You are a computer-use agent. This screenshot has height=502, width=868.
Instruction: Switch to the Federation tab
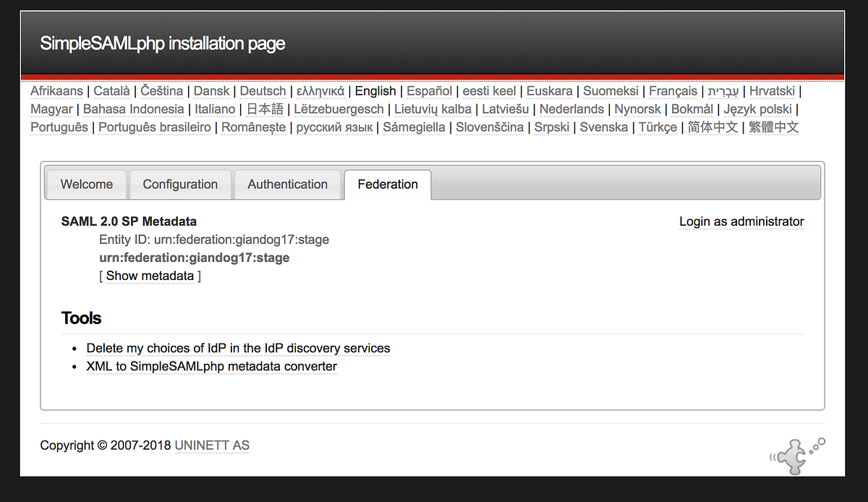(387, 184)
